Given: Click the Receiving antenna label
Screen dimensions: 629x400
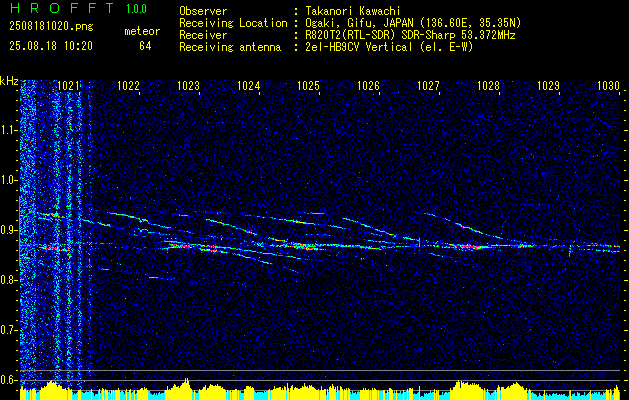Looking at the screenshot, I should (230, 47).
